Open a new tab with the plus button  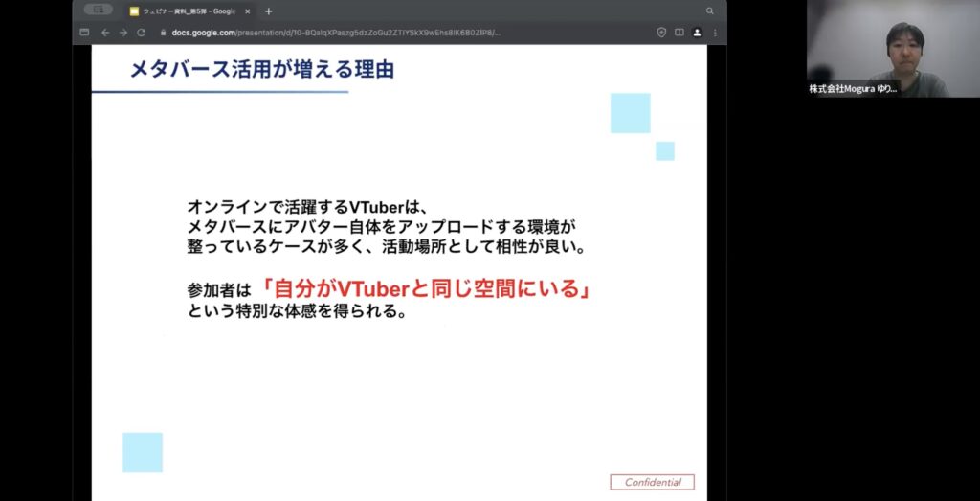point(269,11)
